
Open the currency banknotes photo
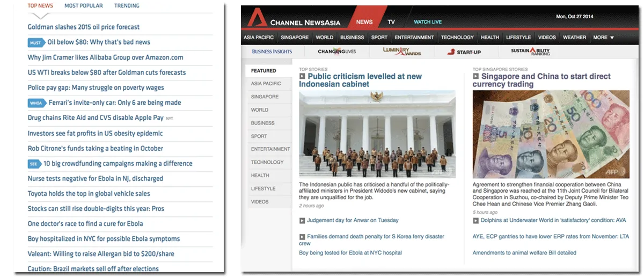552,134
